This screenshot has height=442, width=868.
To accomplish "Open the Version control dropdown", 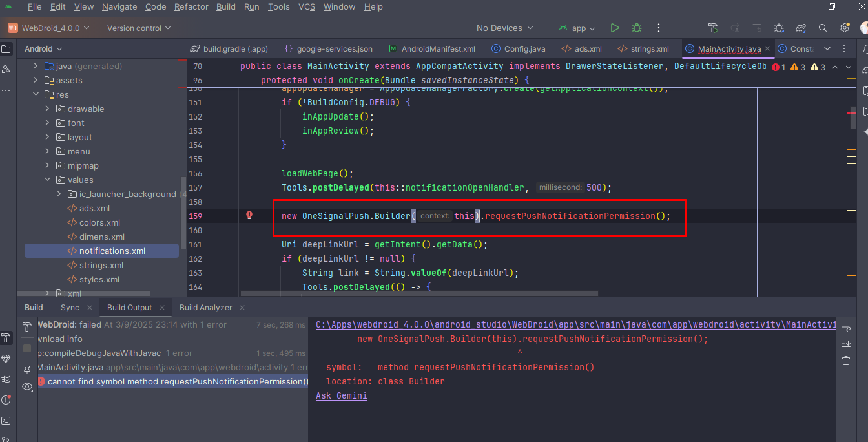I will [x=139, y=28].
